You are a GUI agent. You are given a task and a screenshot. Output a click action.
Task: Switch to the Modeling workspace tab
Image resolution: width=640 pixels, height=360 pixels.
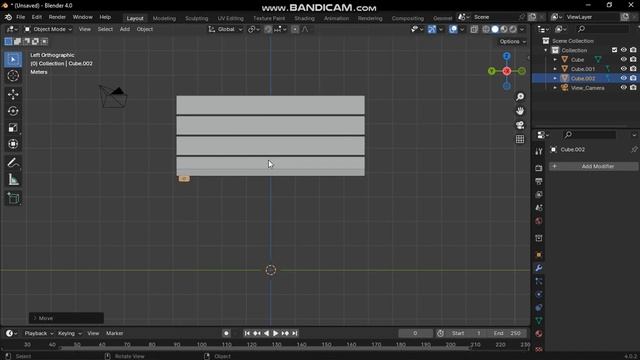[x=164, y=18]
